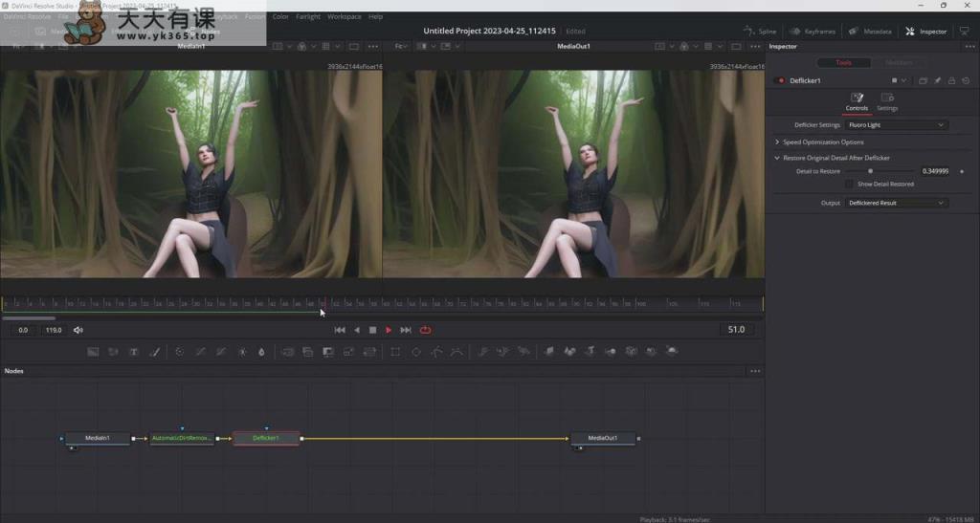Image resolution: width=980 pixels, height=523 pixels.
Task: Add a Text 3D tool
Action: click(x=590, y=351)
